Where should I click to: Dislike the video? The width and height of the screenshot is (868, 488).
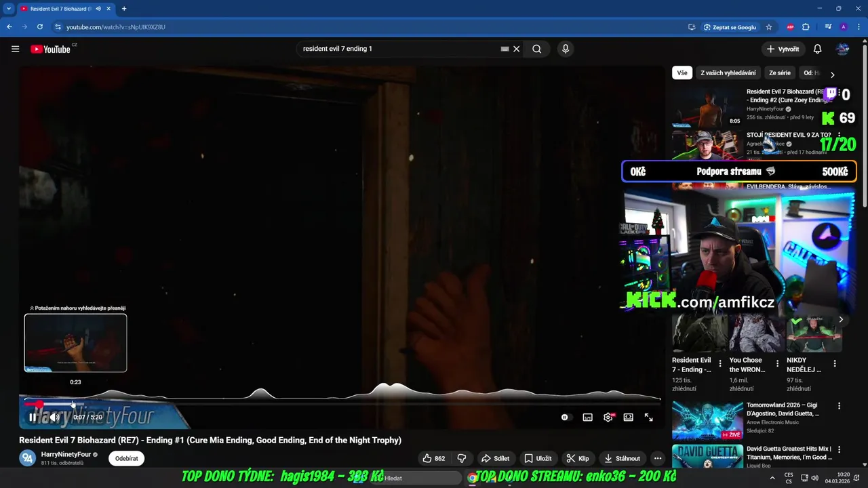[462, 458]
